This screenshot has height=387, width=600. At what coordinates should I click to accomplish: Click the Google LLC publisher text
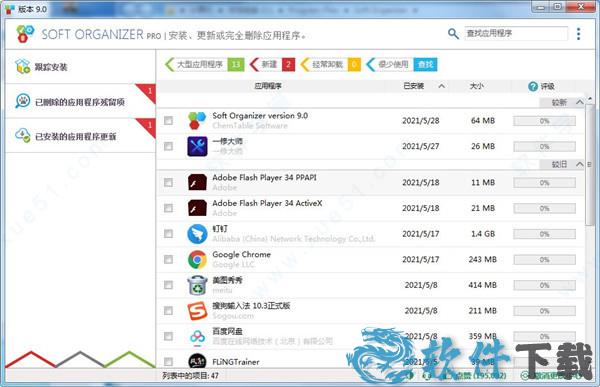233,265
